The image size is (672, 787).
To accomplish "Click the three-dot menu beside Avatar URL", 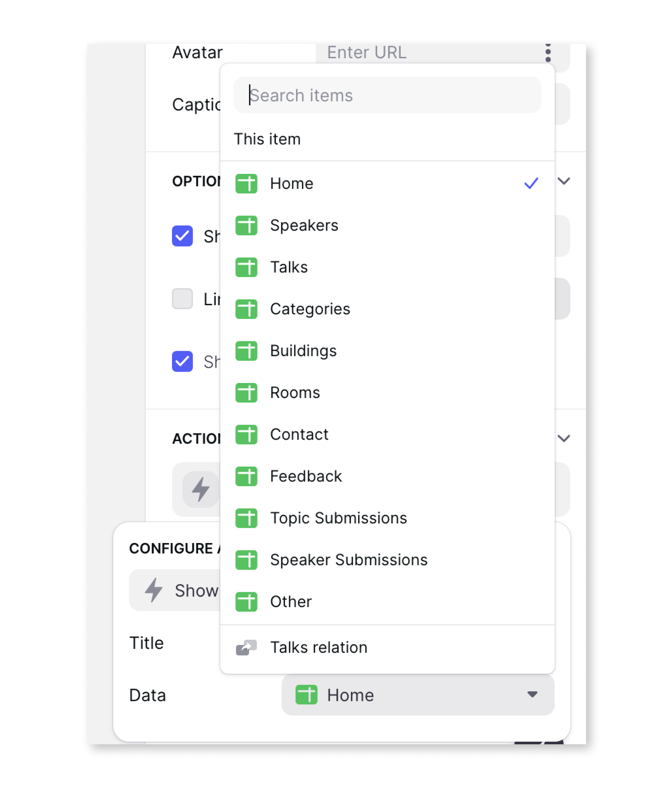I will (x=548, y=52).
